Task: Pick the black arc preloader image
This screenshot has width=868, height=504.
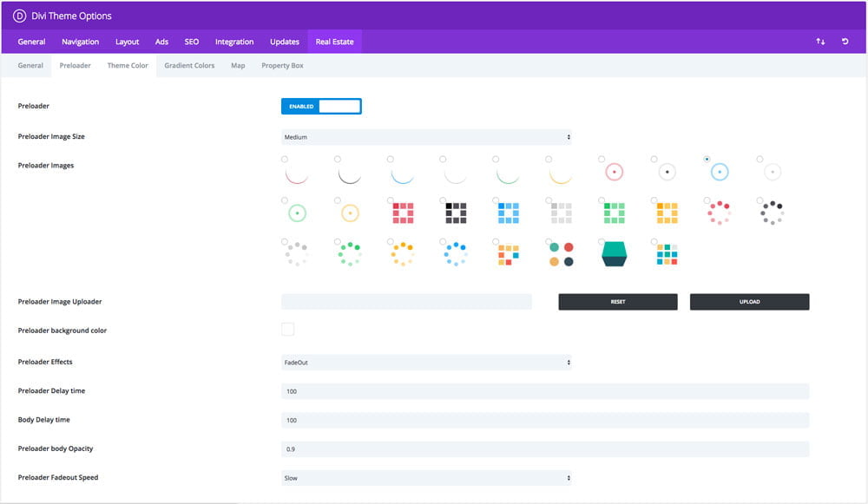Action: pos(349,175)
